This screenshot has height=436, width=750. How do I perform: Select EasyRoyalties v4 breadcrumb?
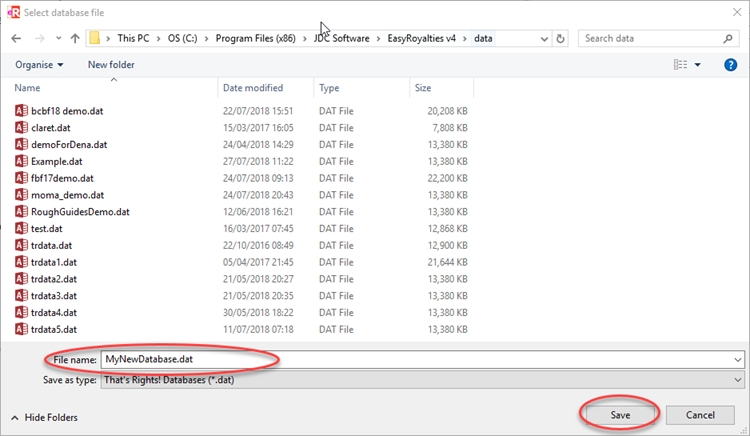[421, 38]
